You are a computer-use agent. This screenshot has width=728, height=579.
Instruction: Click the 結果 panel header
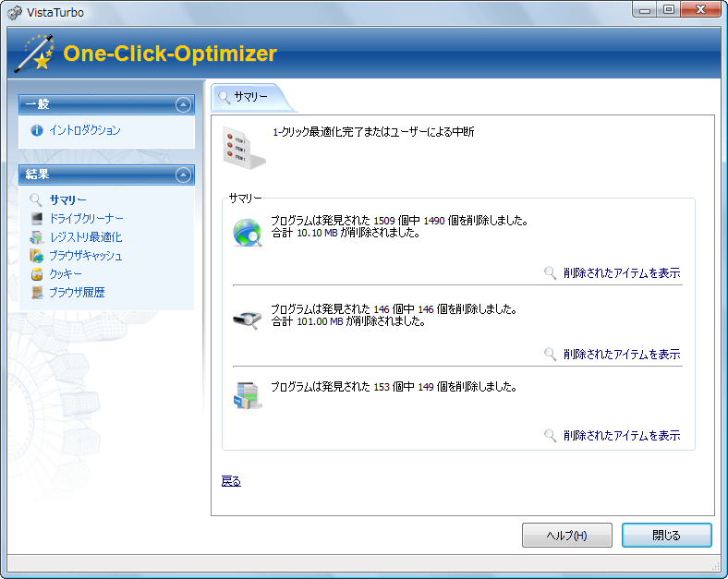(106, 175)
